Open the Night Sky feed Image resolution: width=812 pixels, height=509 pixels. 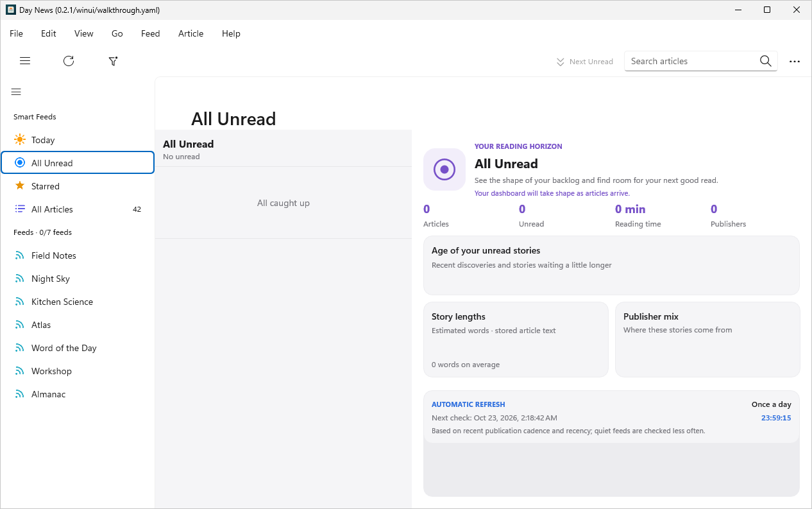[x=78, y=279]
